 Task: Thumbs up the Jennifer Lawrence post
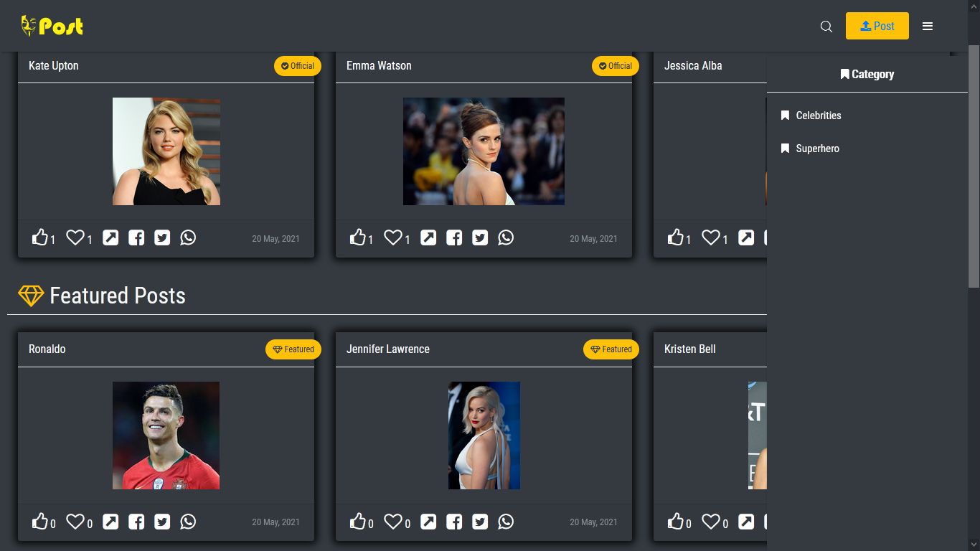click(358, 522)
